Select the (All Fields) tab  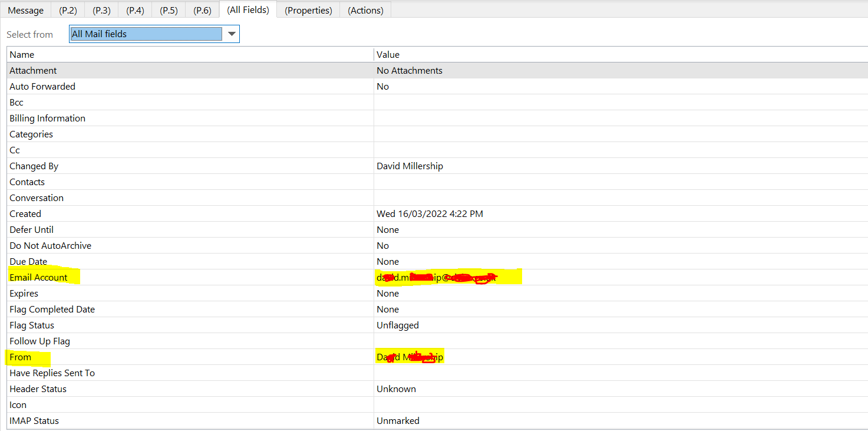[x=248, y=9]
